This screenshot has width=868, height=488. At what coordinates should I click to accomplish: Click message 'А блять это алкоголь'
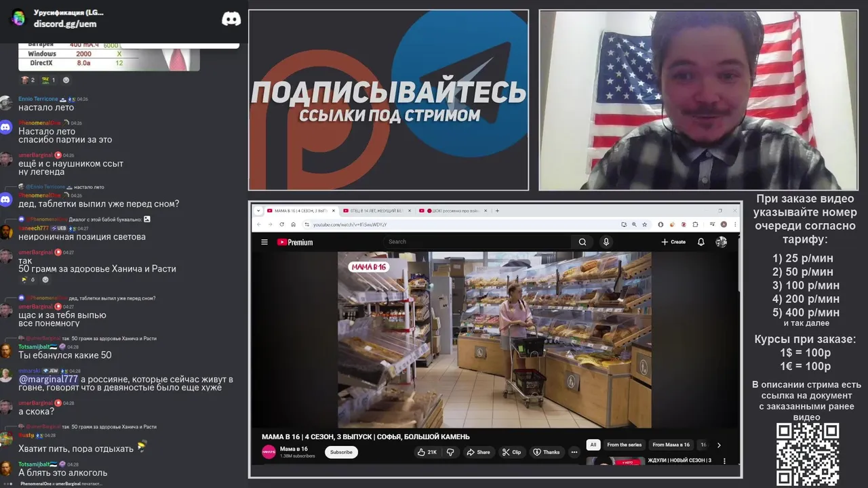62,472
